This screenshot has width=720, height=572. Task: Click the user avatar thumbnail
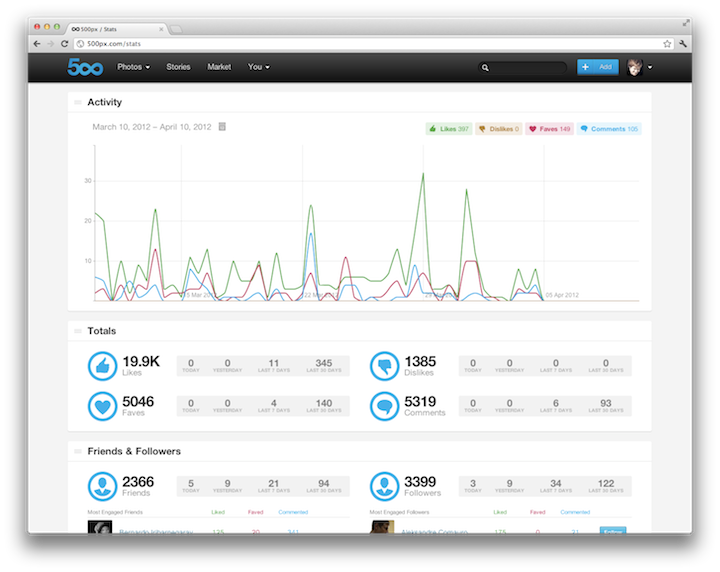point(635,67)
